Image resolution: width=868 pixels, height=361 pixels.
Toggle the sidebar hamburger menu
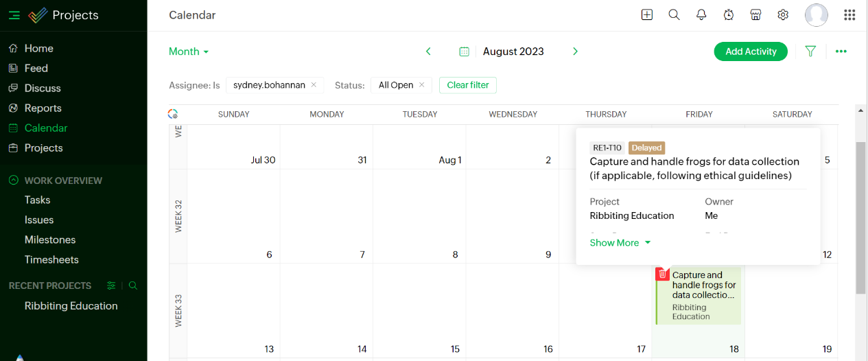click(14, 15)
